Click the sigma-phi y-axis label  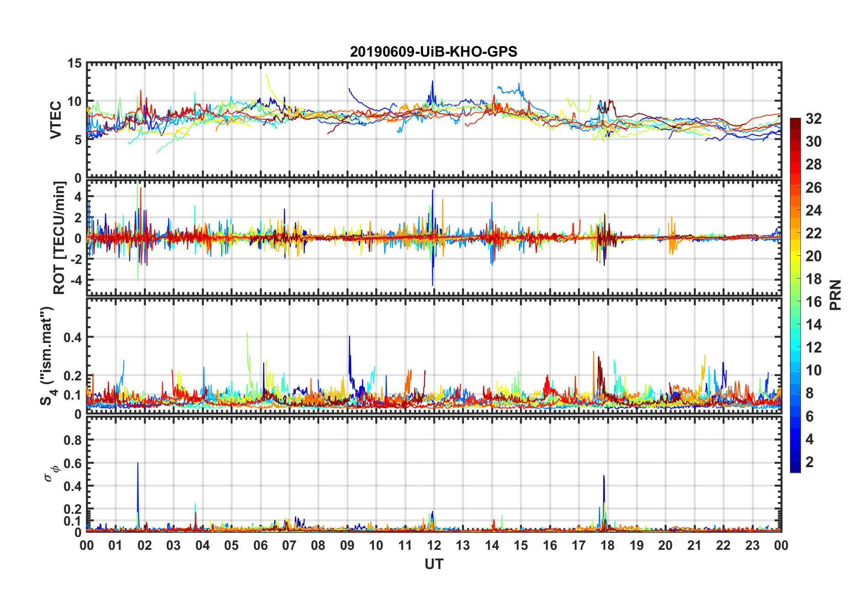tap(51, 473)
